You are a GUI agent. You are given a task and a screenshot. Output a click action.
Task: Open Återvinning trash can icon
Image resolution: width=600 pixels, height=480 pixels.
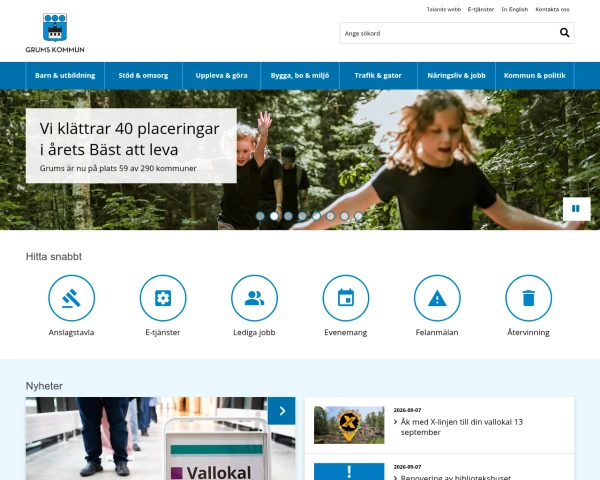pos(528,298)
